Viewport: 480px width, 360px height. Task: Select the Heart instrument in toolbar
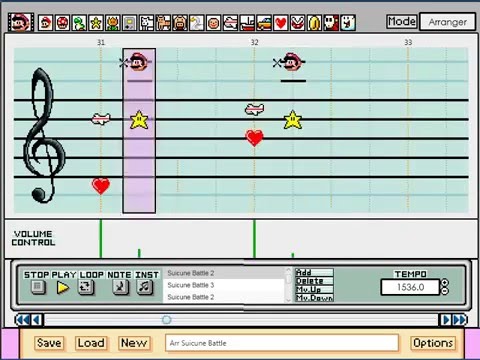coord(281,23)
